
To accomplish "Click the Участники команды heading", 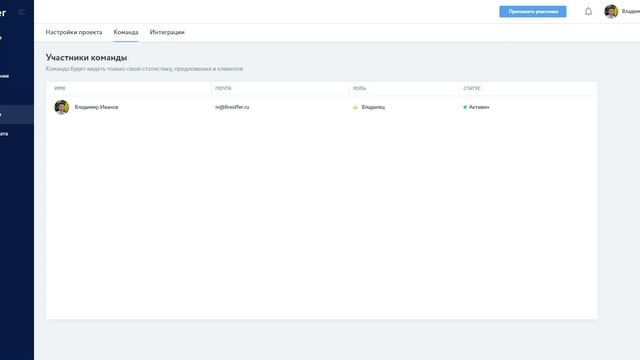I will click(87, 58).
